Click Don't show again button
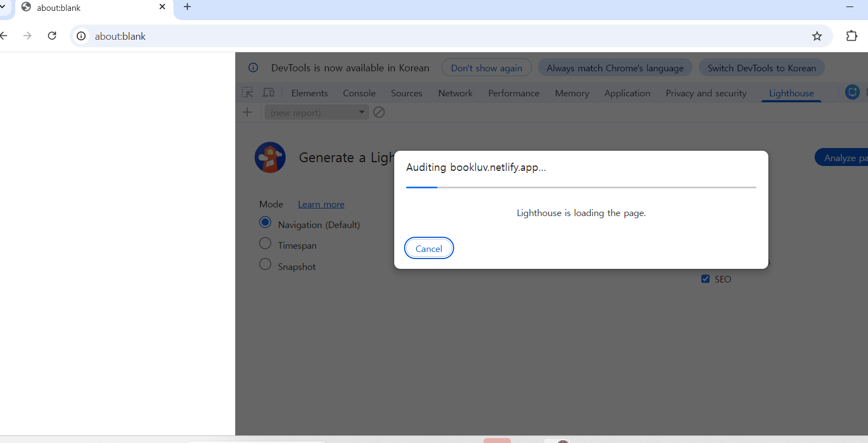 coord(486,68)
